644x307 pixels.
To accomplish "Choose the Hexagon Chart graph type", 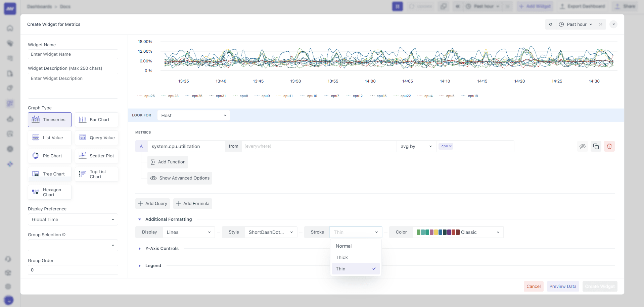I will click(49, 192).
